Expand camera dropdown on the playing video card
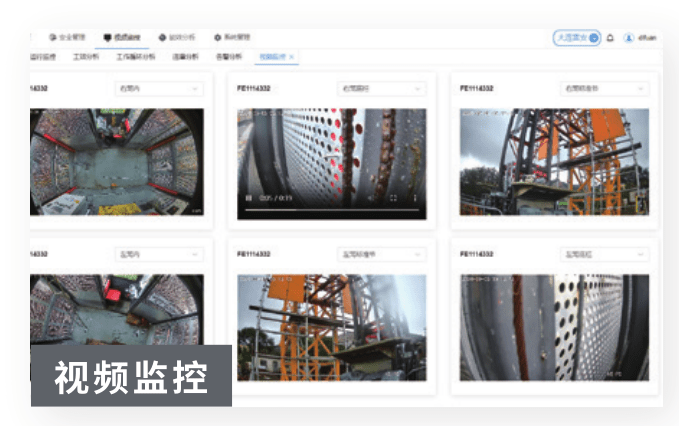The height and width of the screenshot is (426, 679). 381,88
